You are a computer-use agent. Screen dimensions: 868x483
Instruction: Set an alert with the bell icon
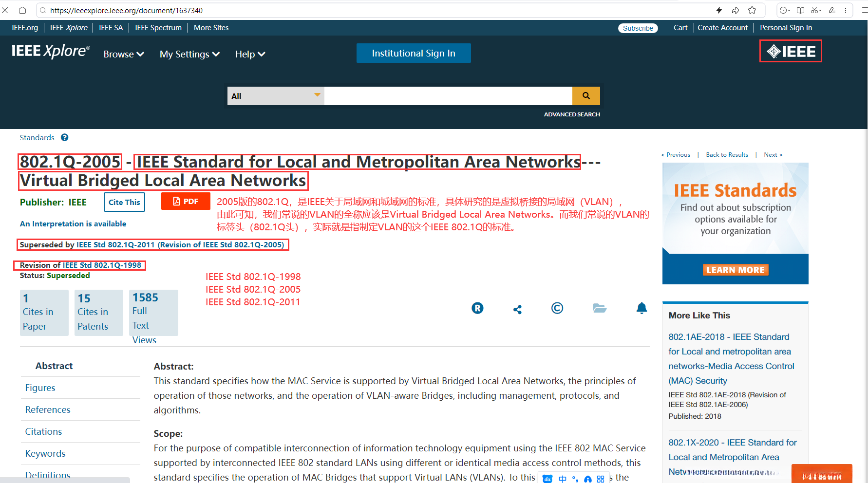pyautogui.click(x=642, y=308)
